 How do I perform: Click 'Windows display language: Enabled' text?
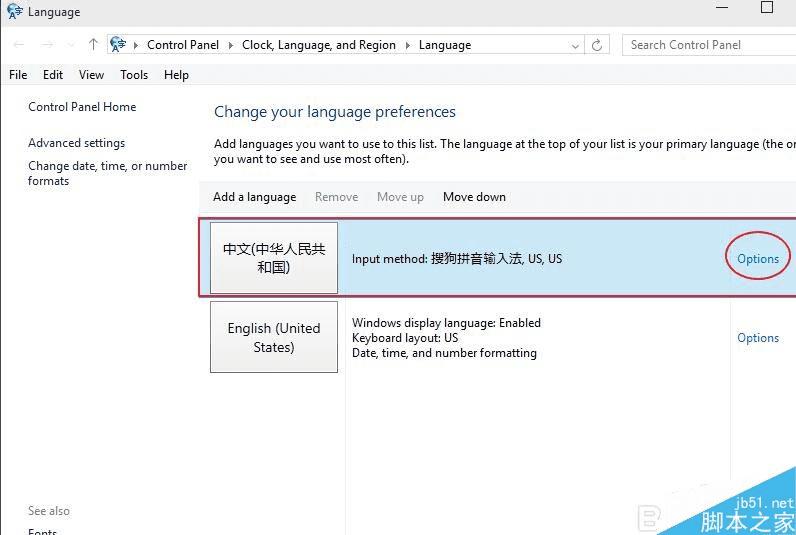click(446, 323)
